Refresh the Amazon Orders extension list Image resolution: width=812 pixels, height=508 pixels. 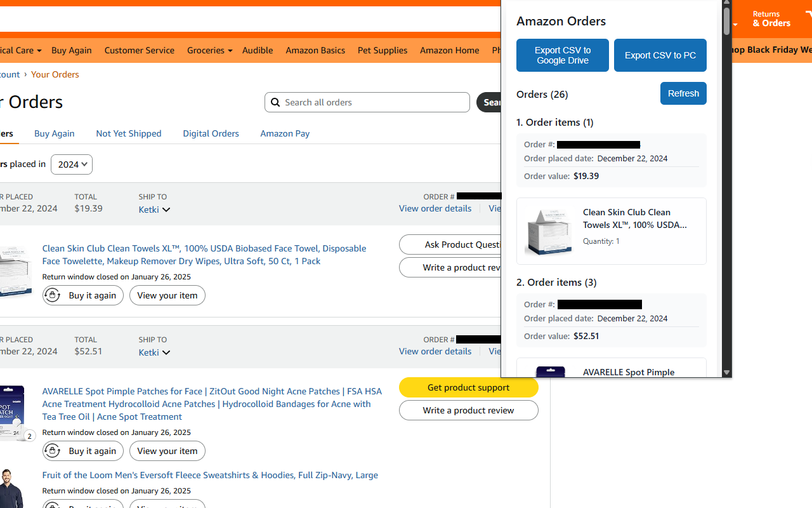click(x=683, y=93)
